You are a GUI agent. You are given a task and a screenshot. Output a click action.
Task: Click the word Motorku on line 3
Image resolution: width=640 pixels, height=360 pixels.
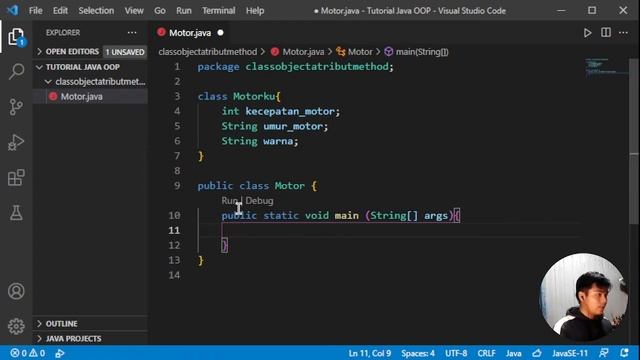point(254,97)
